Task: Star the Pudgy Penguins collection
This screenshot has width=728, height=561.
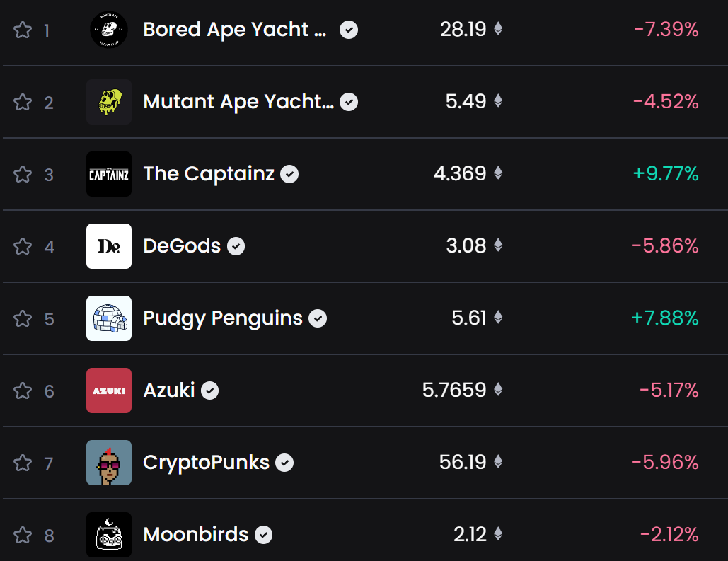Action: point(23,318)
